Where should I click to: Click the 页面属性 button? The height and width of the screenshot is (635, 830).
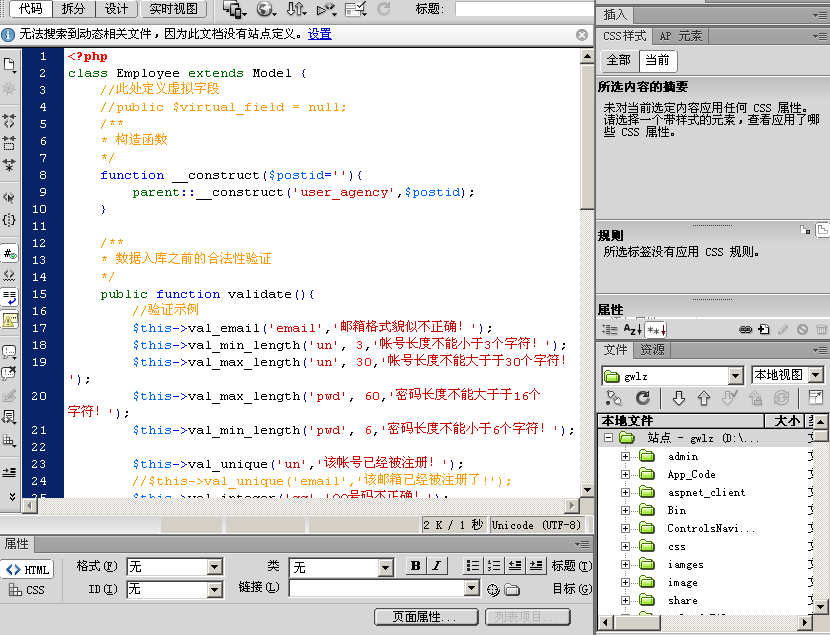coord(425,616)
